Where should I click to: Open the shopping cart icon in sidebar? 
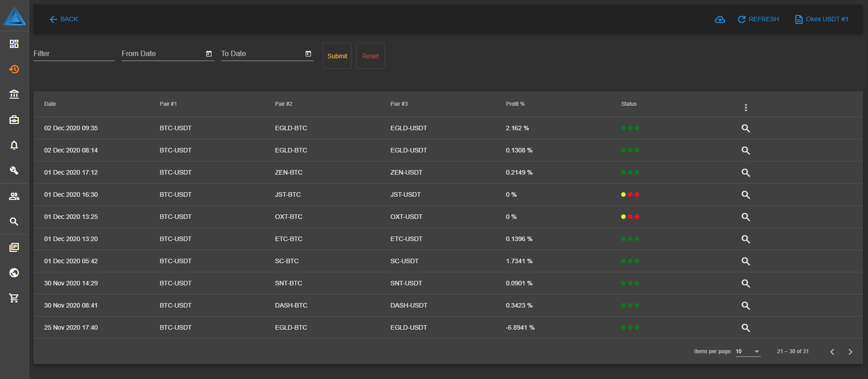point(14,298)
